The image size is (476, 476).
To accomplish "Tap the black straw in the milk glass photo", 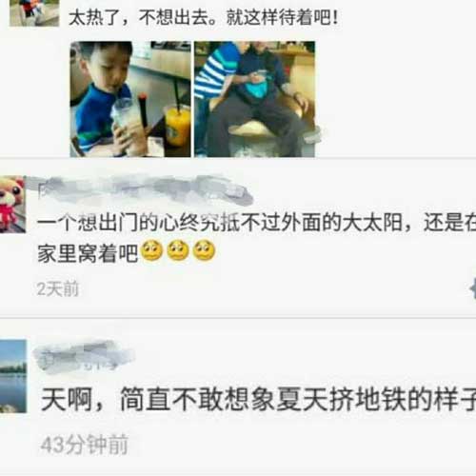I will (x=144, y=111).
